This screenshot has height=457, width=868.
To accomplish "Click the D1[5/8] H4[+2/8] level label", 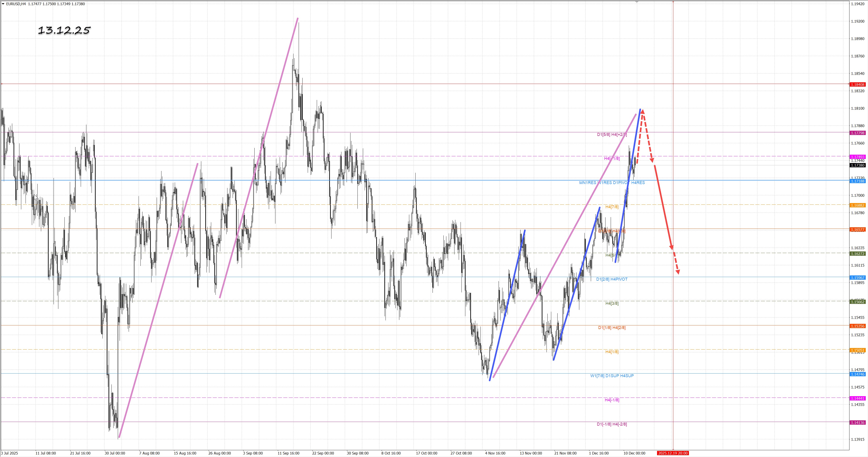I will 612,135.
